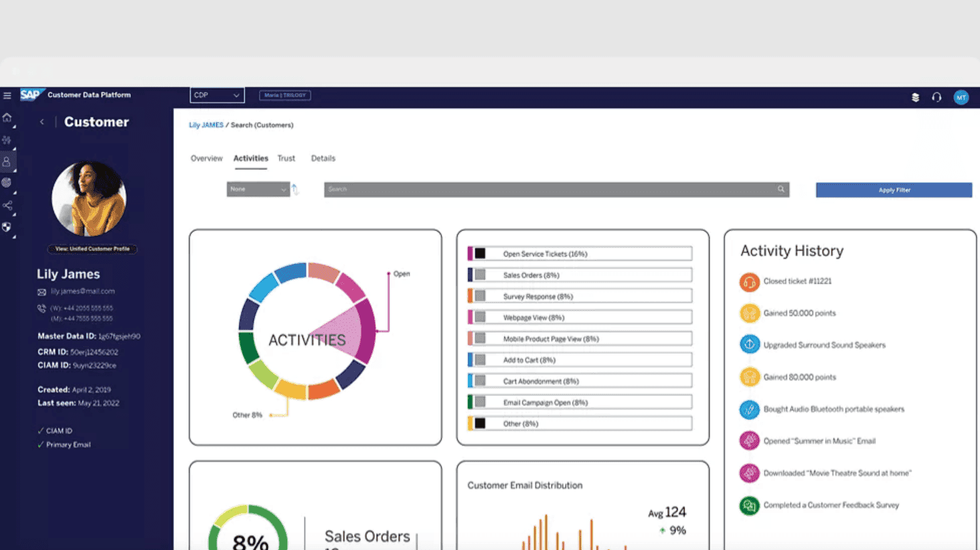980x550 pixels.
Task: Click the globe icon in the left sidebar
Action: coord(7,182)
